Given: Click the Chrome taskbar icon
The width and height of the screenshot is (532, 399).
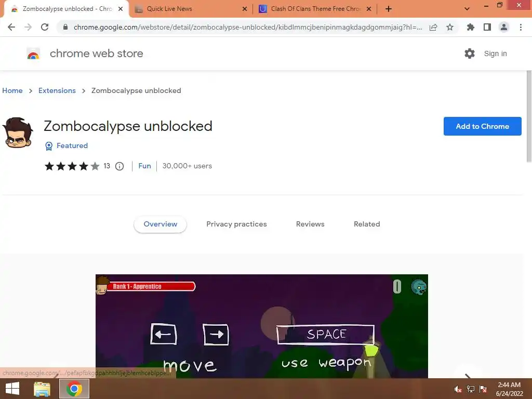Looking at the screenshot, I should [x=74, y=389].
